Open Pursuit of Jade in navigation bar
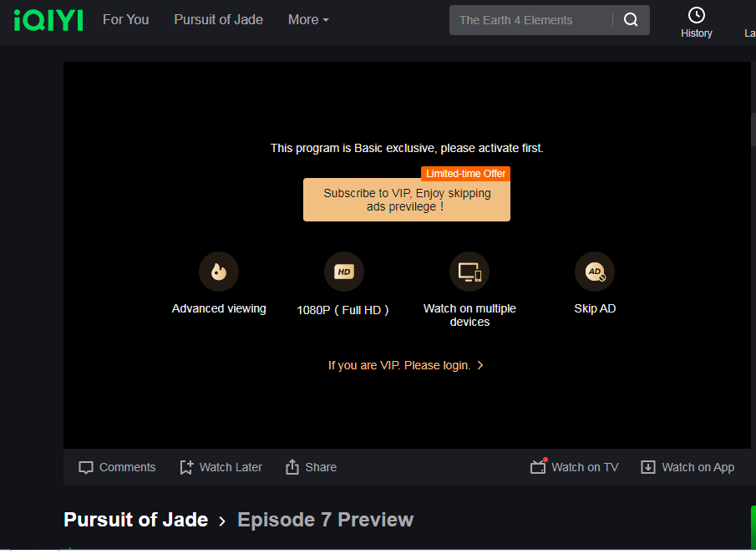The image size is (756, 554). pyautogui.click(x=218, y=20)
